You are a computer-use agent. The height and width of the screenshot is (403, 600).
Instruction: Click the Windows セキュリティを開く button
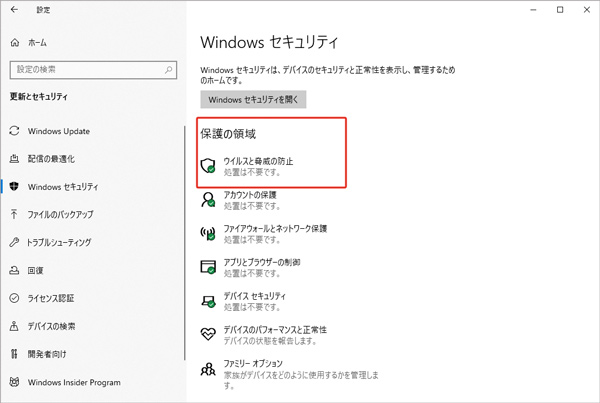253,100
